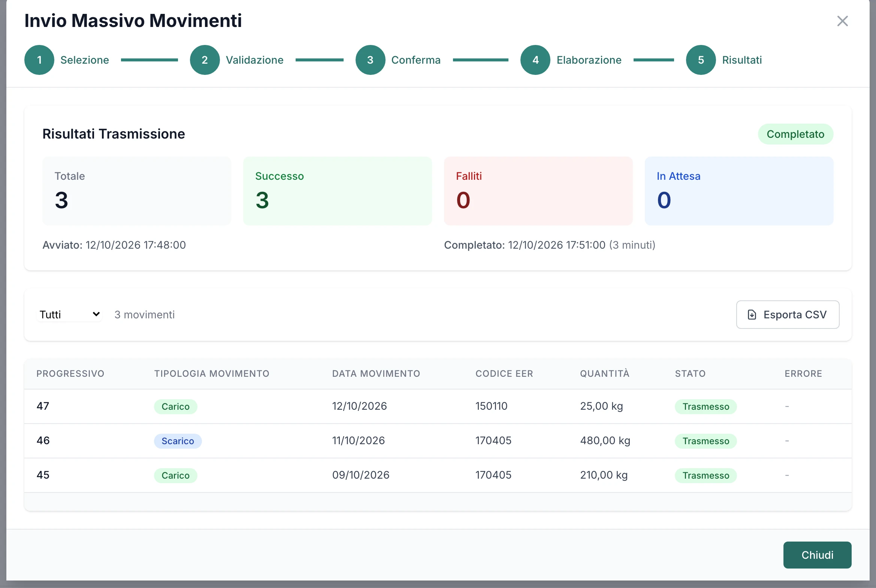
Task: Click the Completato timestamp text
Action: (550, 245)
